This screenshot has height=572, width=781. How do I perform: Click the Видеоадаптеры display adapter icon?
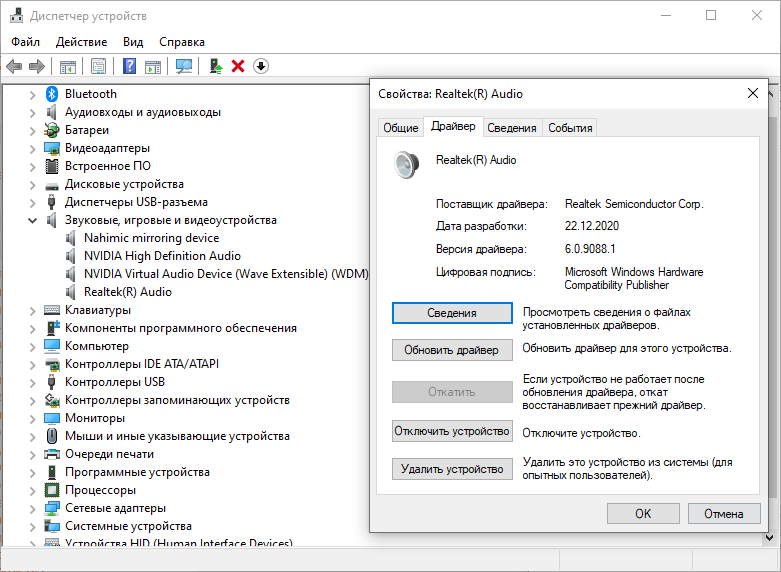[52, 148]
